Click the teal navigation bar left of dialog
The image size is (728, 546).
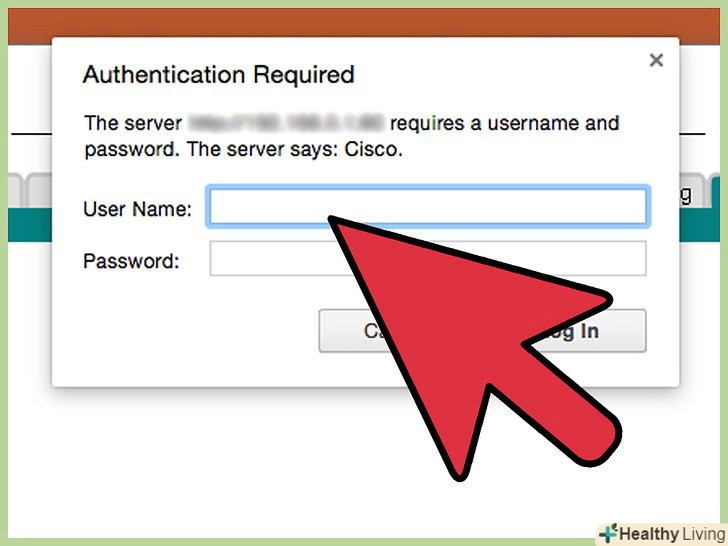pos(30,225)
